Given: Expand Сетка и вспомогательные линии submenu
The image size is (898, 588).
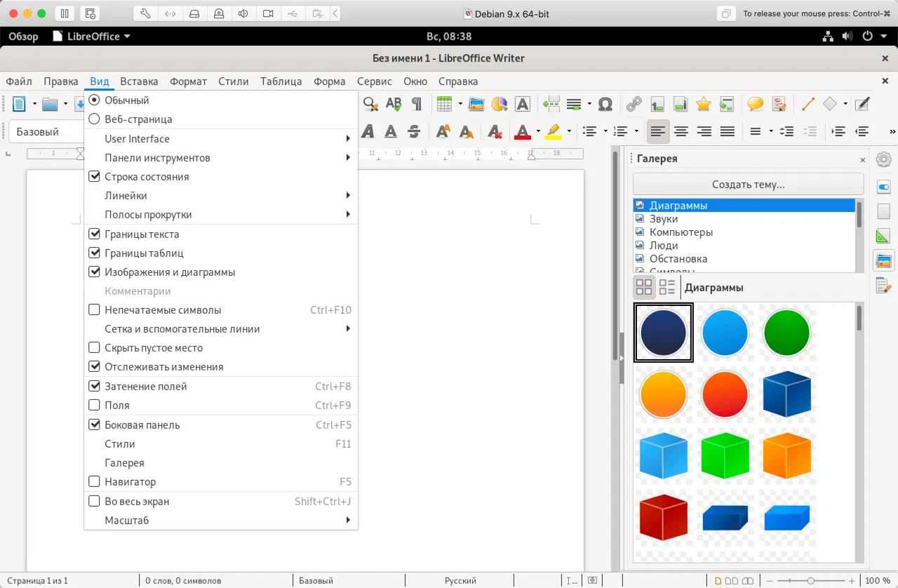Looking at the screenshot, I should coord(221,329).
